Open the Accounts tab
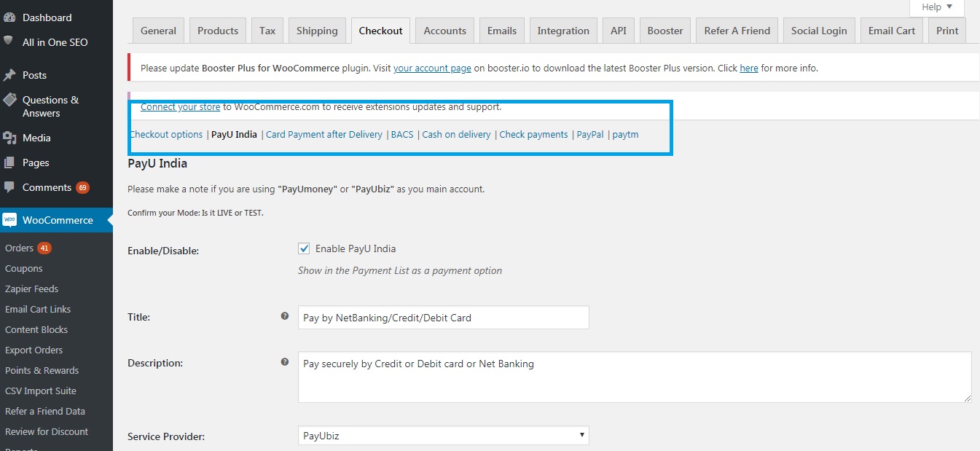 [444, 31]
